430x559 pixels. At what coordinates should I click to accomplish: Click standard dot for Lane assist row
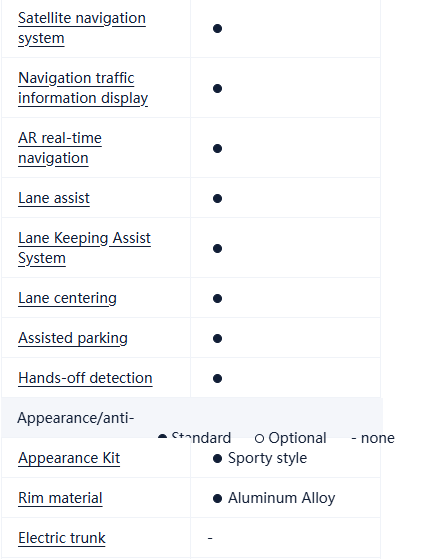tap(217, 198)
